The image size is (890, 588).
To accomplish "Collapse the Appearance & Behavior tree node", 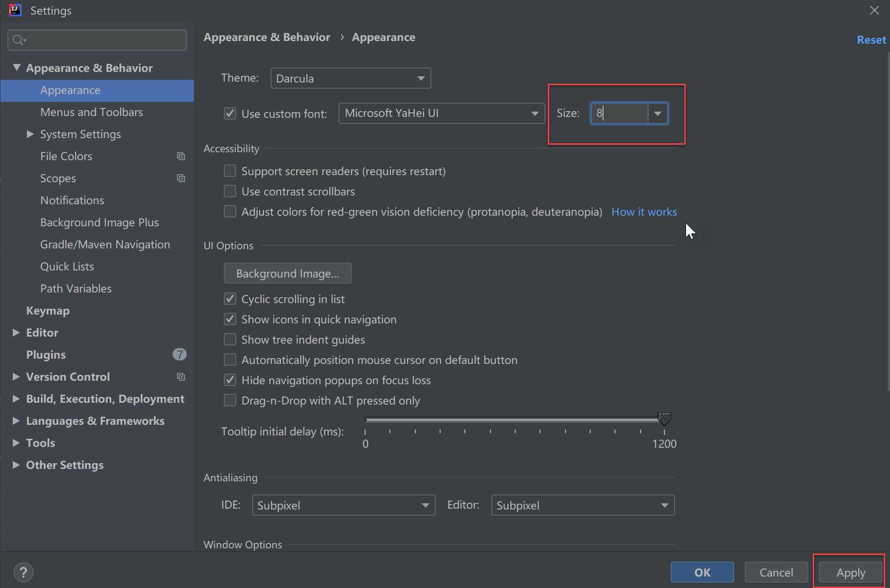I will click(x=17, y=67).
